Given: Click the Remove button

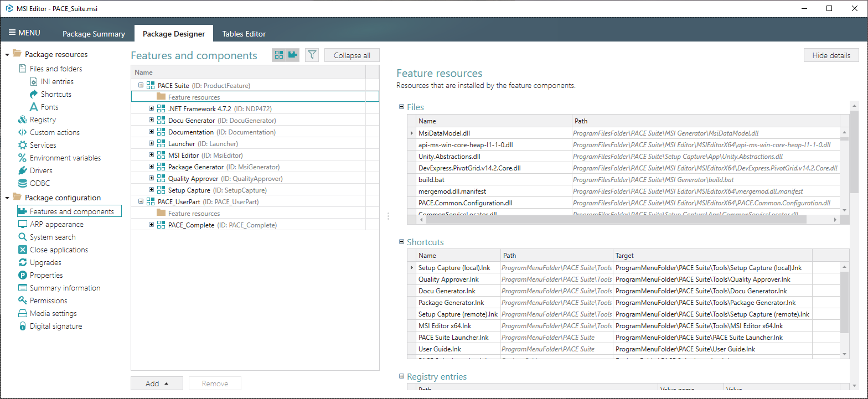Looking at the screenshot, I should [x=215, y=384].
